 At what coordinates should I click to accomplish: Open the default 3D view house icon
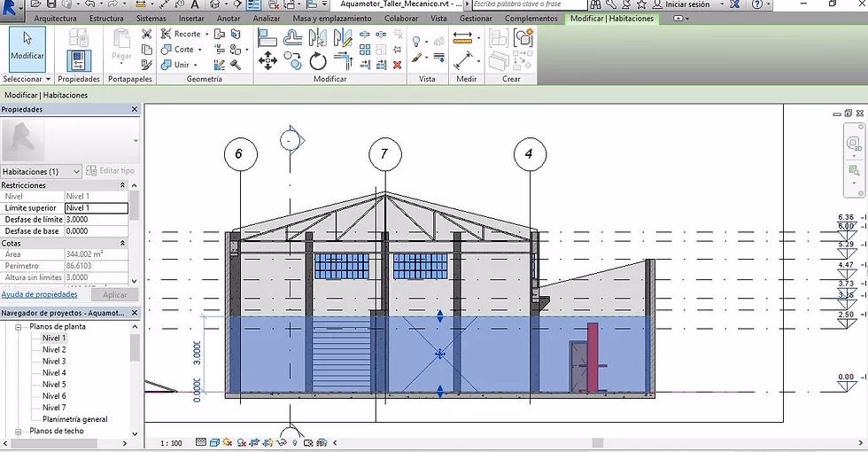click(214, 4)
